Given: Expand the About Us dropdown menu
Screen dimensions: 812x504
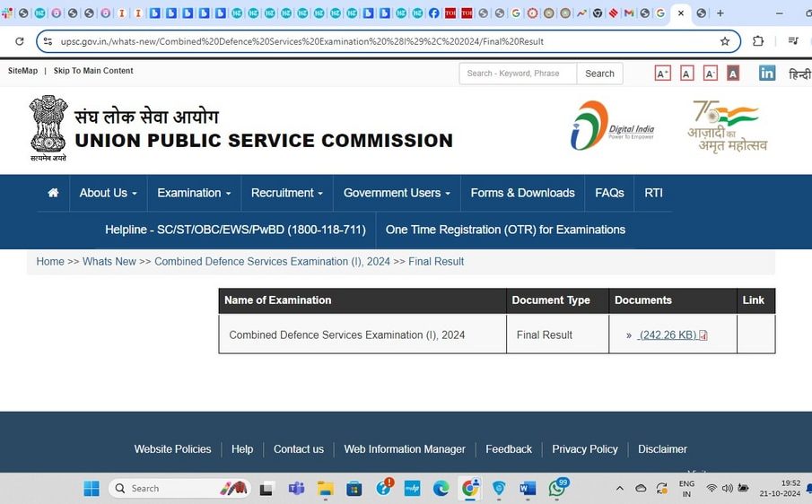Looking at the screenshot, I should click(108, 193).
